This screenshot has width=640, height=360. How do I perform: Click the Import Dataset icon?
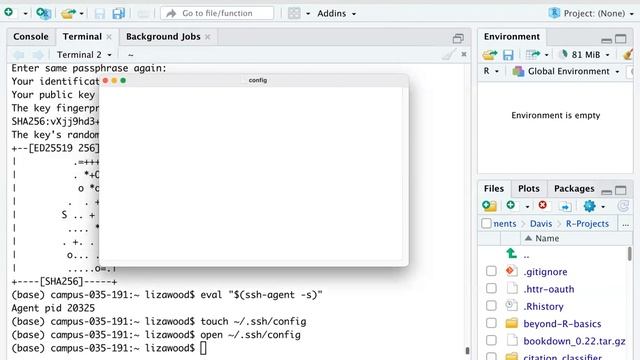point(532,54)
